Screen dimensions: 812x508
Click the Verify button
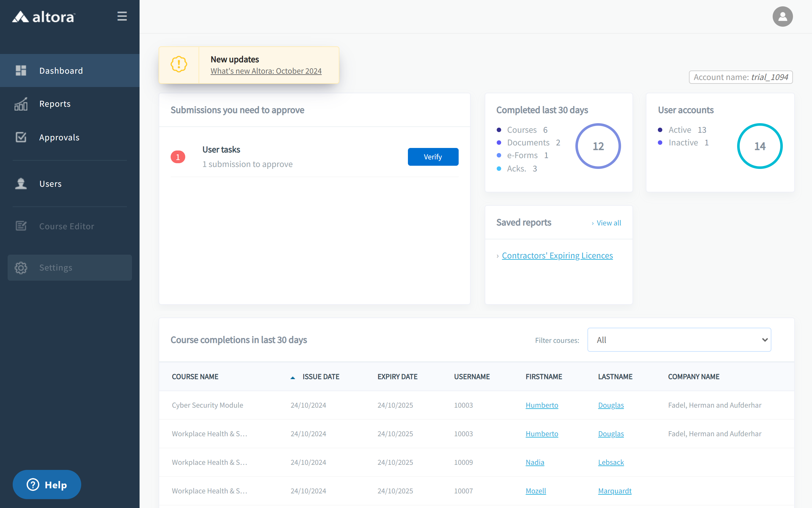pos(433,157)
